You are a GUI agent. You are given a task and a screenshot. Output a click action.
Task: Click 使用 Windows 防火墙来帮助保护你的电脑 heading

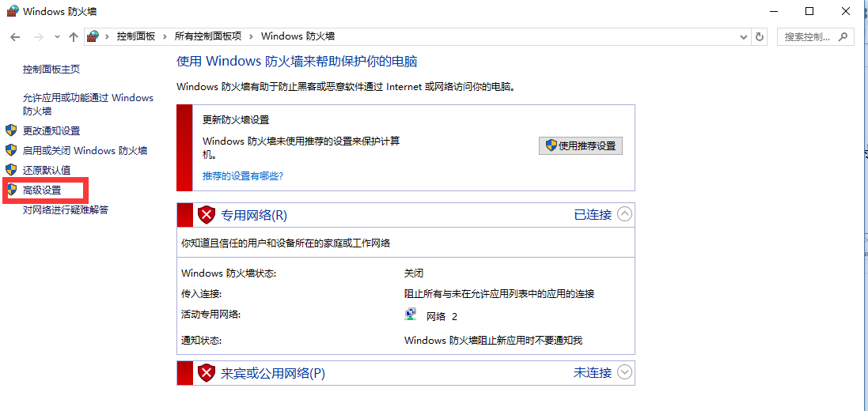(297, 61)
